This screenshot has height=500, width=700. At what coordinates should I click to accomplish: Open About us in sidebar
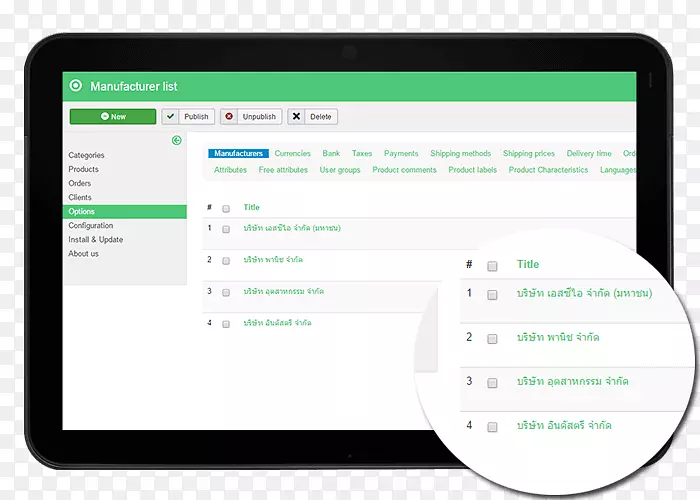point(83,254)
